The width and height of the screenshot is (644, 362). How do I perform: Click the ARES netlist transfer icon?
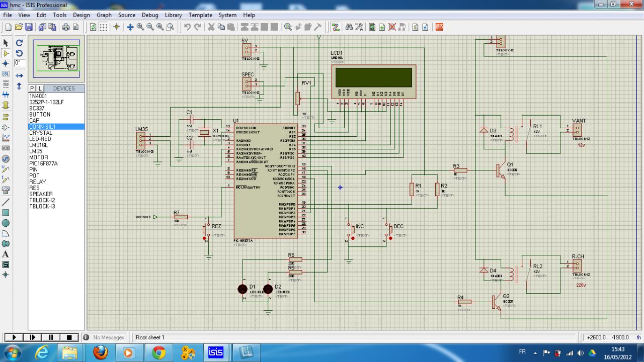click(x=439, y=27)
